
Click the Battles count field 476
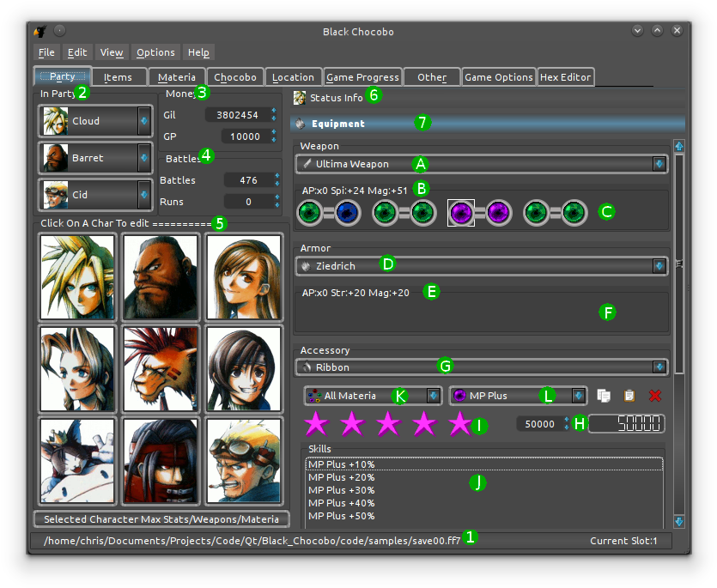pyautogui.click(x=249, y=180)
